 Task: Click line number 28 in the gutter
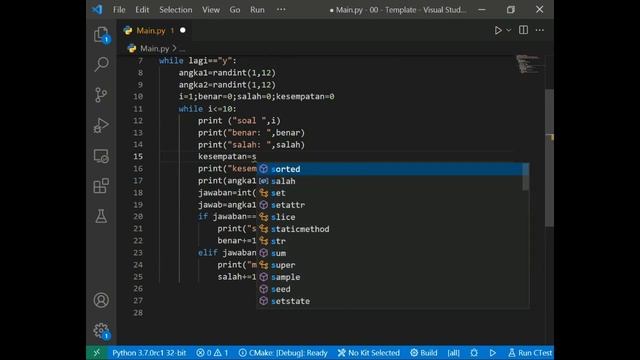pos(138,313)
